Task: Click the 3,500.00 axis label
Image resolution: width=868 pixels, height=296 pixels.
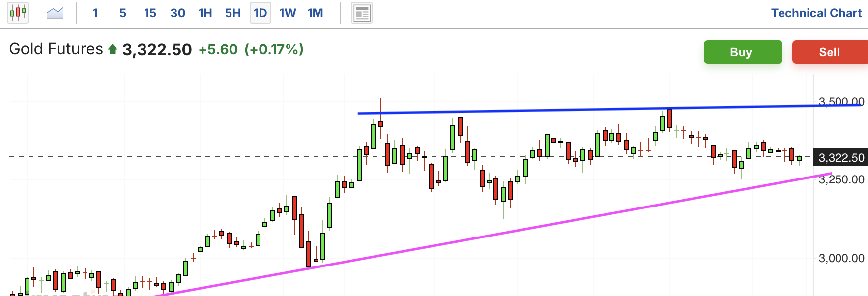Action: (x=841, y=102)
